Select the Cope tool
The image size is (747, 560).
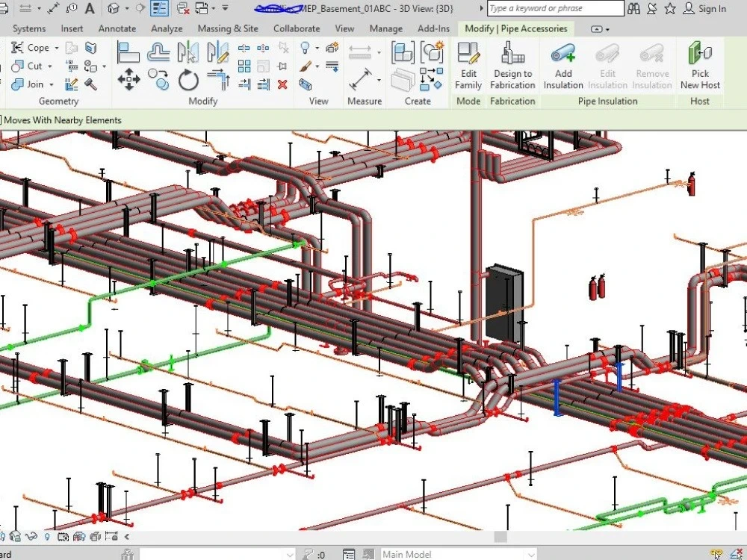[31, 48]
